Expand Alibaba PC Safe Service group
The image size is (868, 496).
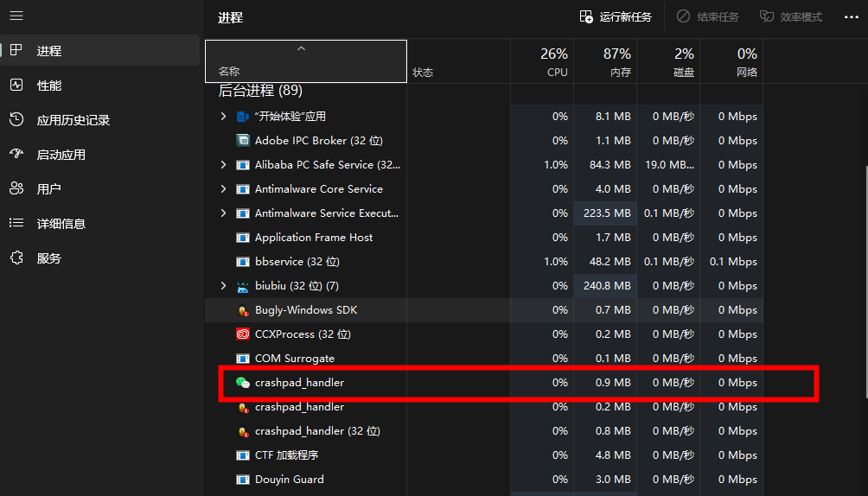[x=223, y=165]
